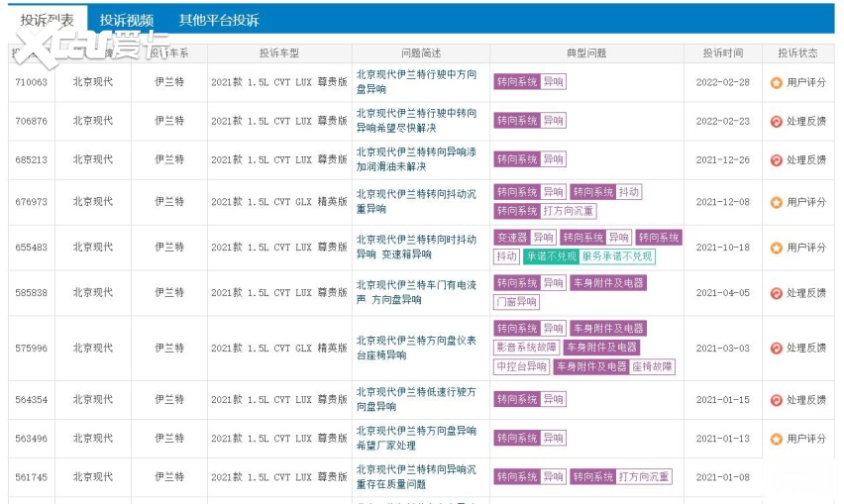Viewport: 844px width, 504px height.
Task: Click the 投诉车型 column header
Action: pyautogui.click(x=278, y=52)
